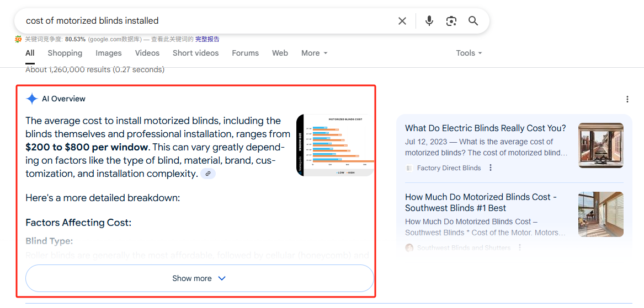
Task: Click the Southwest Blinds and Shutters favicon
Action: [x=409, y=248]
